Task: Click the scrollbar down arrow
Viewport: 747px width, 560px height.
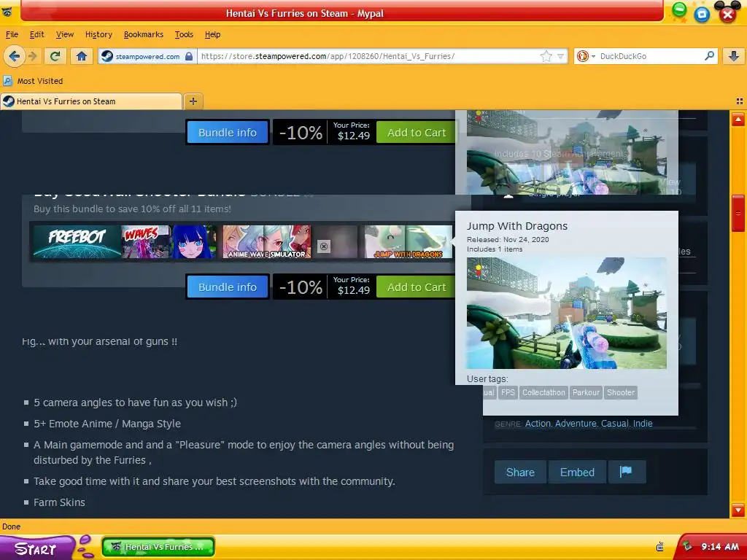Action: (x=738, y=510)
